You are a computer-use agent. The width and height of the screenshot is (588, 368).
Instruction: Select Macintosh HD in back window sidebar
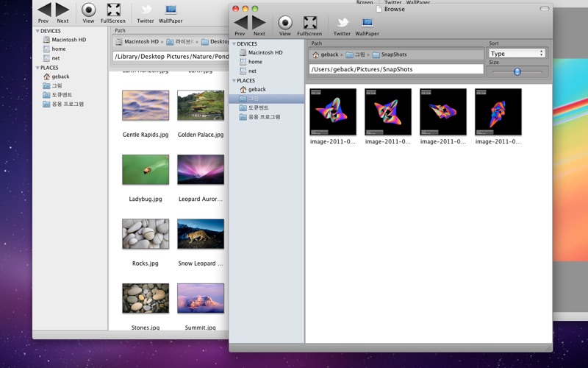70,40
